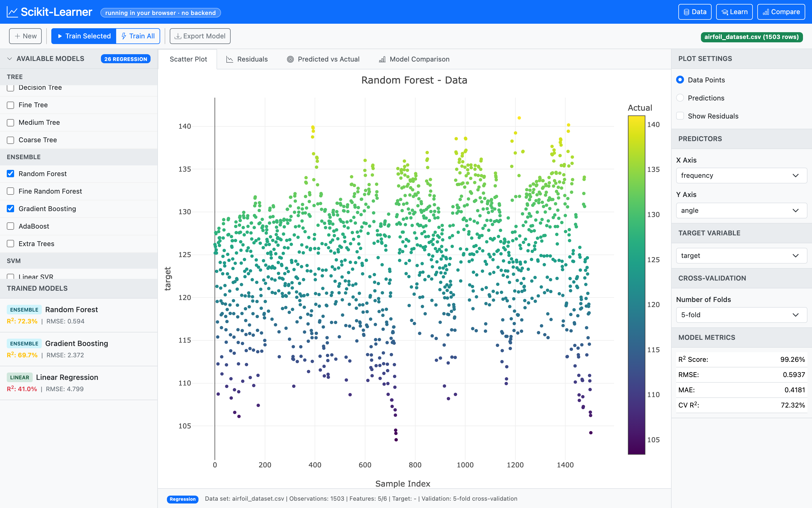
Task: Click the MAE value 0.4181
Action: (795, 390)
